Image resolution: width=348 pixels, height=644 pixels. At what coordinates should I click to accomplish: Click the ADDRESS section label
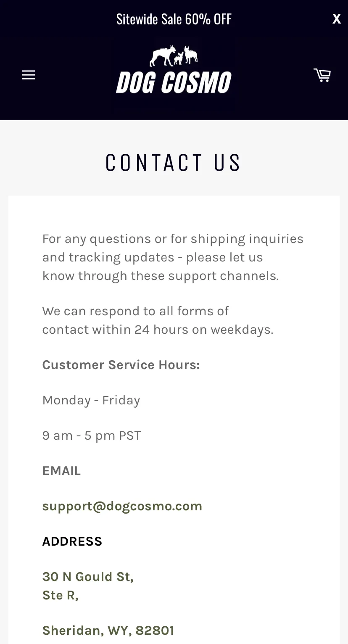coord(72,541)
